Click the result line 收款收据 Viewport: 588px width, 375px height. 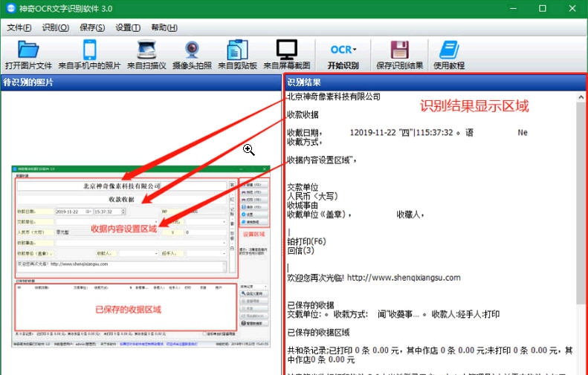303,114
